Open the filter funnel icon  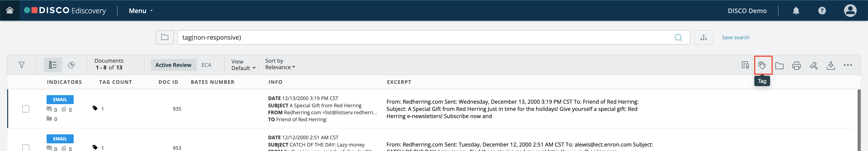(x=21, y=65)
